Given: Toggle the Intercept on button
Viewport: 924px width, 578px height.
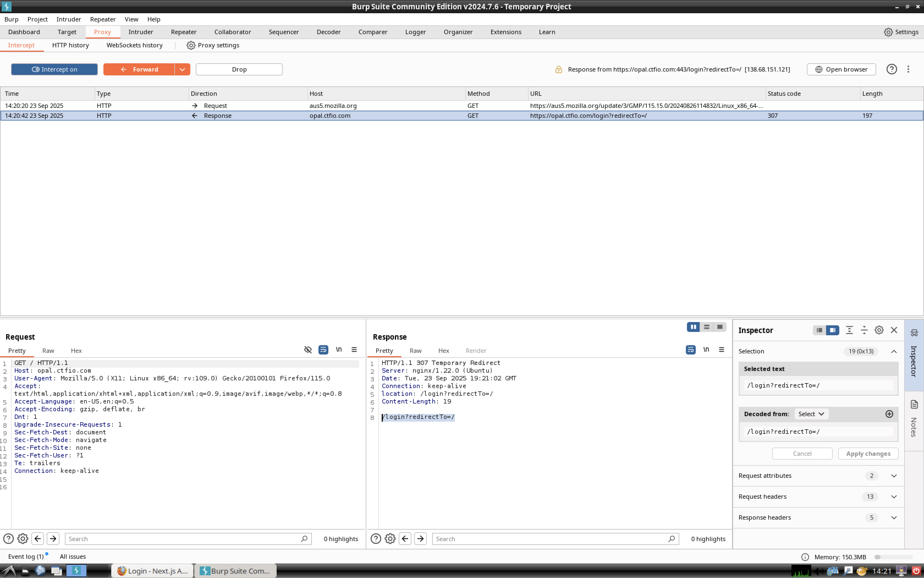Looking at the screenshot, I should [54, 69].
